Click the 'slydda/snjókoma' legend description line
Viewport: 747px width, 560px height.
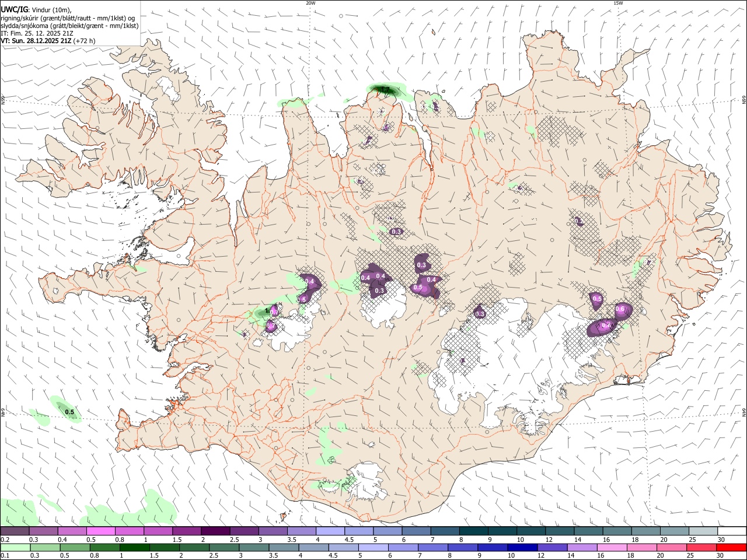click(69, 26)
